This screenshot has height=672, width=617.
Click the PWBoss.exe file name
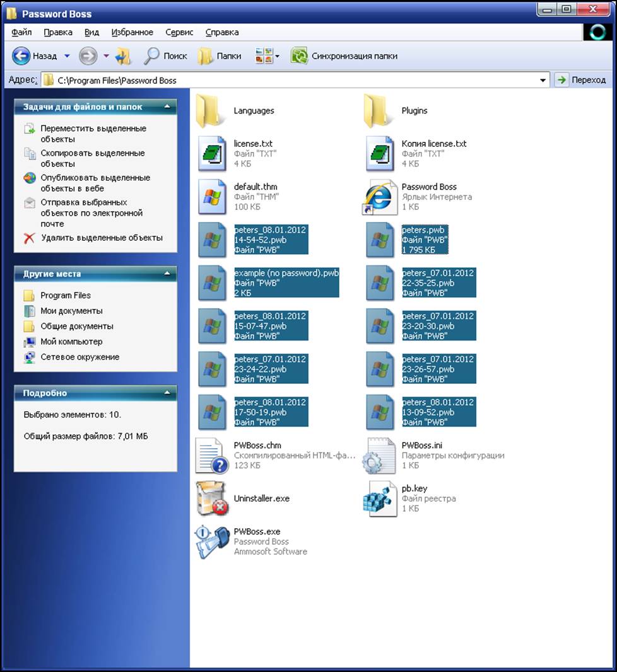pos(257,531)
